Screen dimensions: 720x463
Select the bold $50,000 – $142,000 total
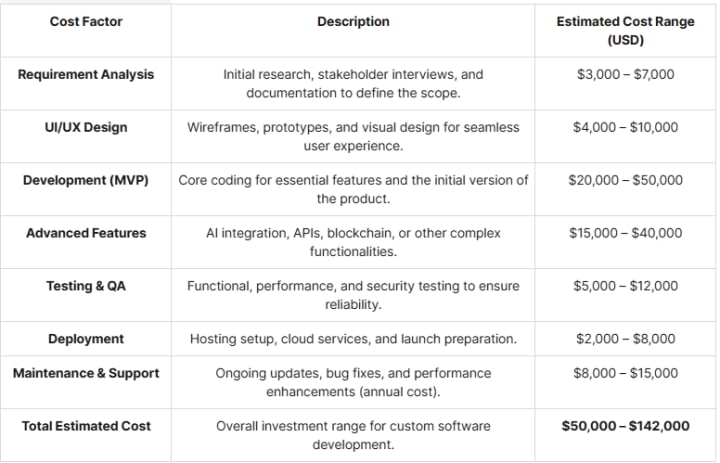tap(626, 426)
